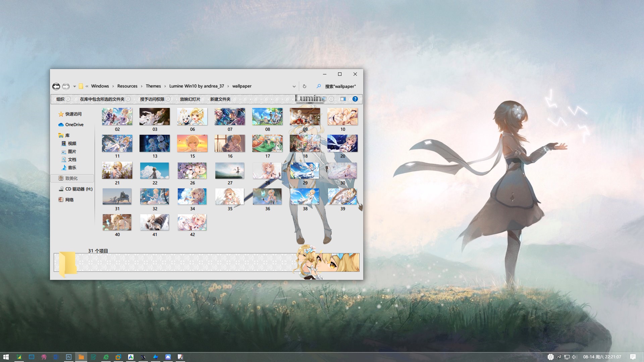The height and width of the screenshot is (362, 644).
Task: Open the volume control tray icon
Action: point(574,357)
